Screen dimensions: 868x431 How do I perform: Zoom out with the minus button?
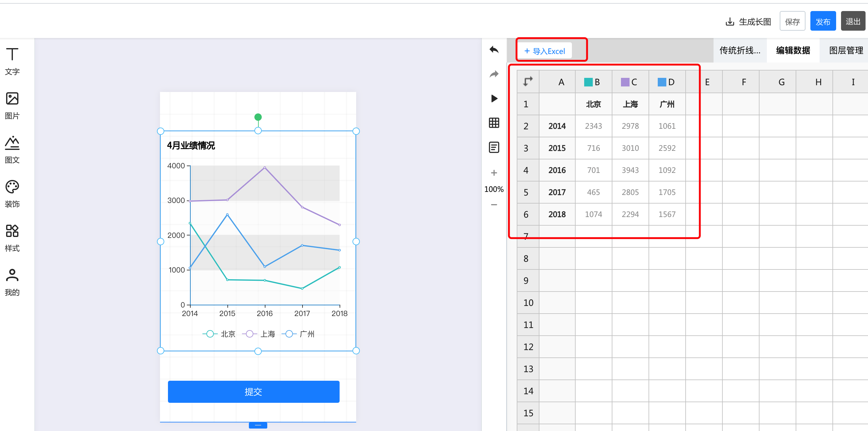[494, 204]
